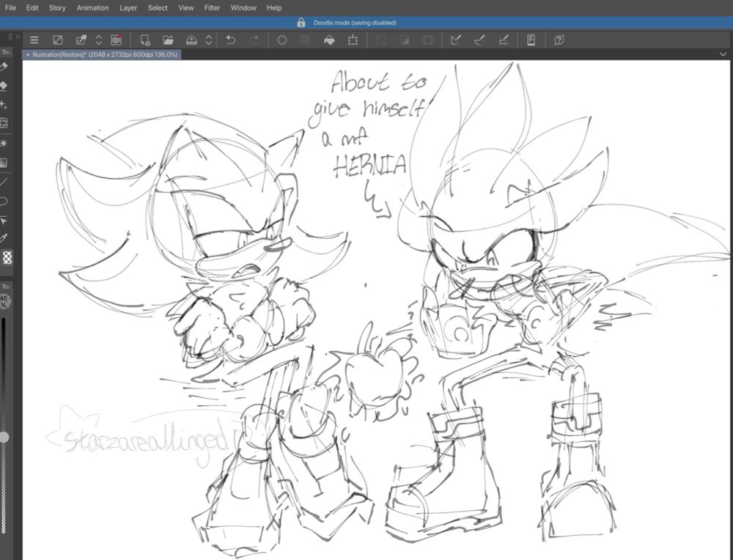The width and height of the screenshot is (733, 560).
Task: Toggle the selection border icon
Action: pyautogui.click(x=428, y=40)
